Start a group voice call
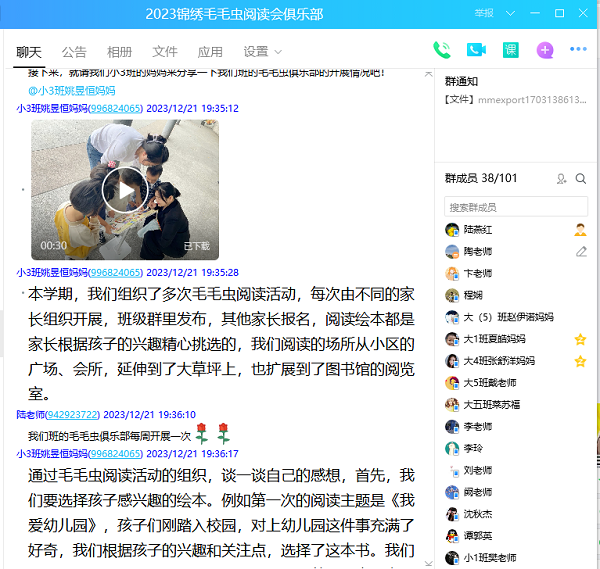 (x=441, y=50)
